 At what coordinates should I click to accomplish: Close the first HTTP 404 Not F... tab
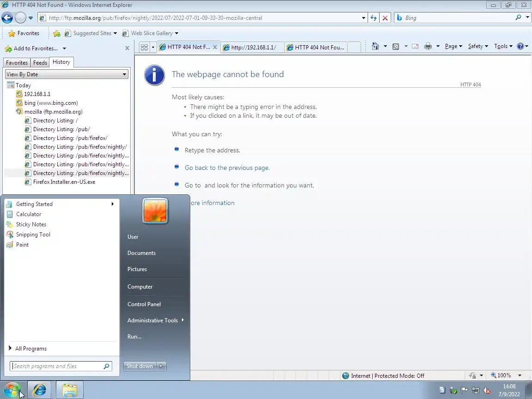215,47
